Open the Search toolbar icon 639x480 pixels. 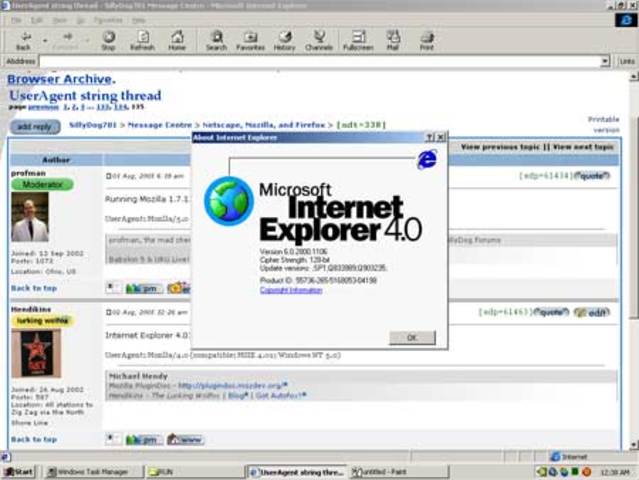(x=216, y=41)
